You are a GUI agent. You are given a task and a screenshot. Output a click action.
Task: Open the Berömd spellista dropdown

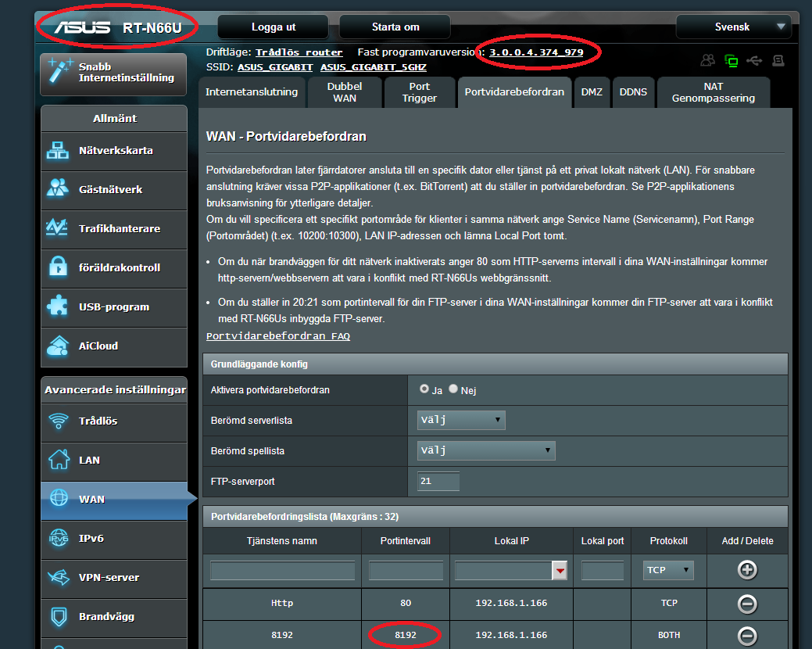(486, 450)
